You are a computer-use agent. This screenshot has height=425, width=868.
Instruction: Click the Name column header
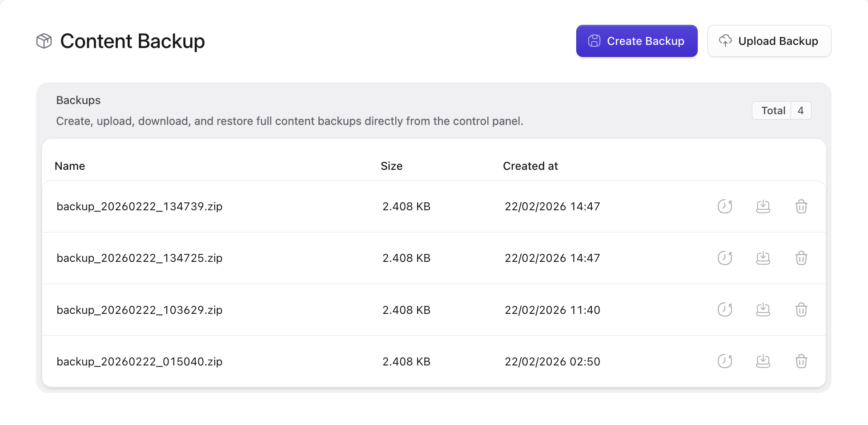point(70,166)
